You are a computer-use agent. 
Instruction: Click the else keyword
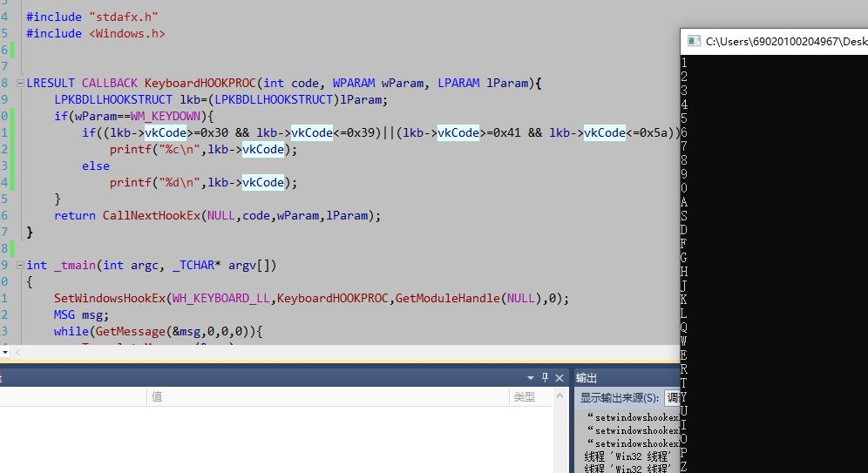point(96,166)
